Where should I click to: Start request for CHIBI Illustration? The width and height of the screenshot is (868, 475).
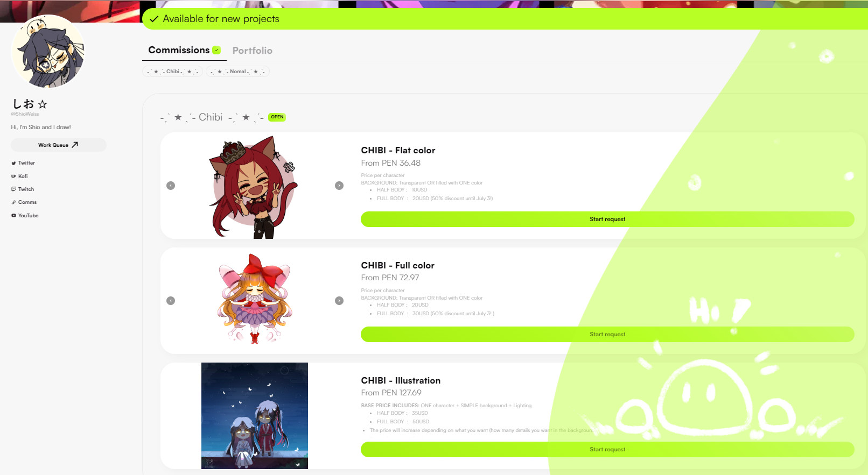tap(607, 449)
